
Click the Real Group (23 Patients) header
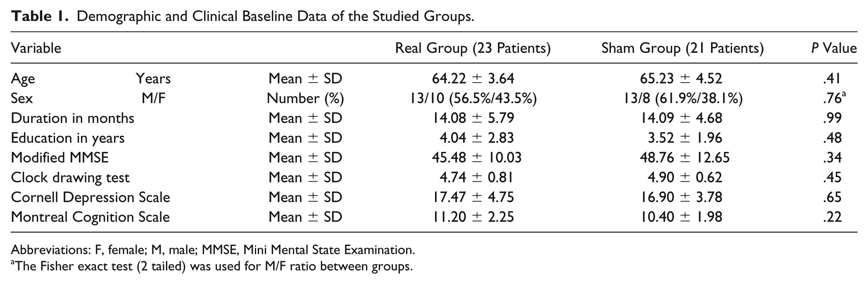pos(473,49)
